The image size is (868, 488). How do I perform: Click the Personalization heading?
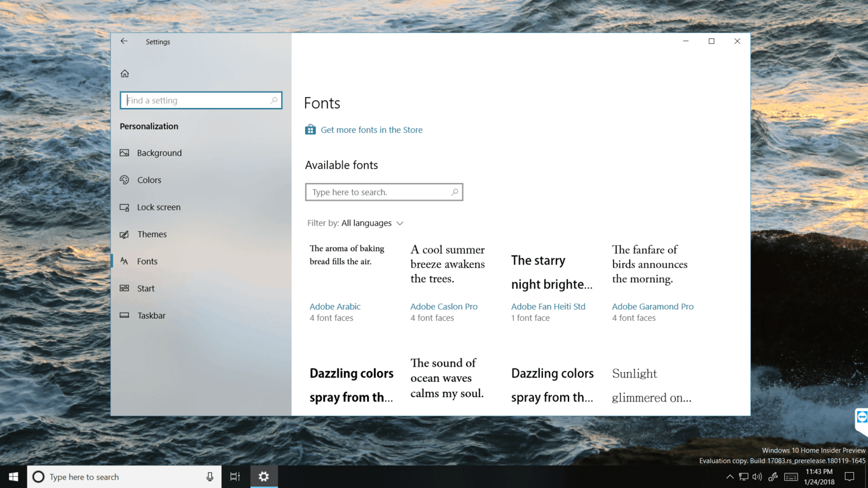[x=149, y=126]
